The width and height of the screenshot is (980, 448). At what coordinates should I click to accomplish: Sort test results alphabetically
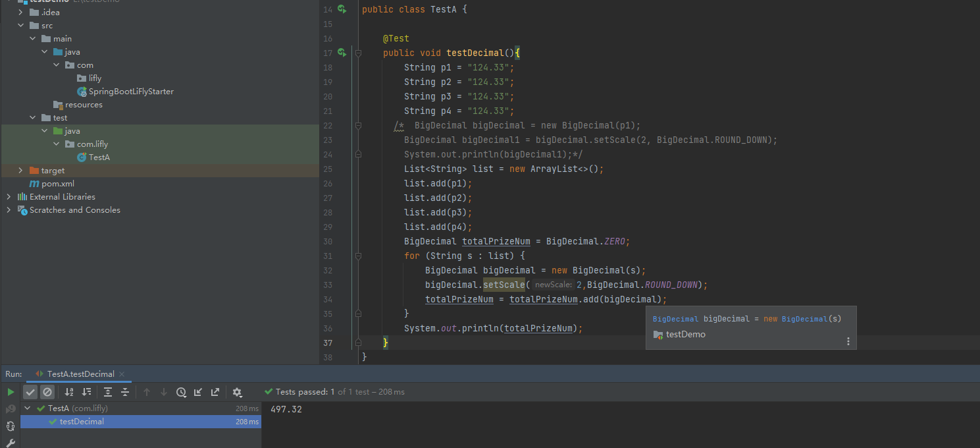pos(69,392)
